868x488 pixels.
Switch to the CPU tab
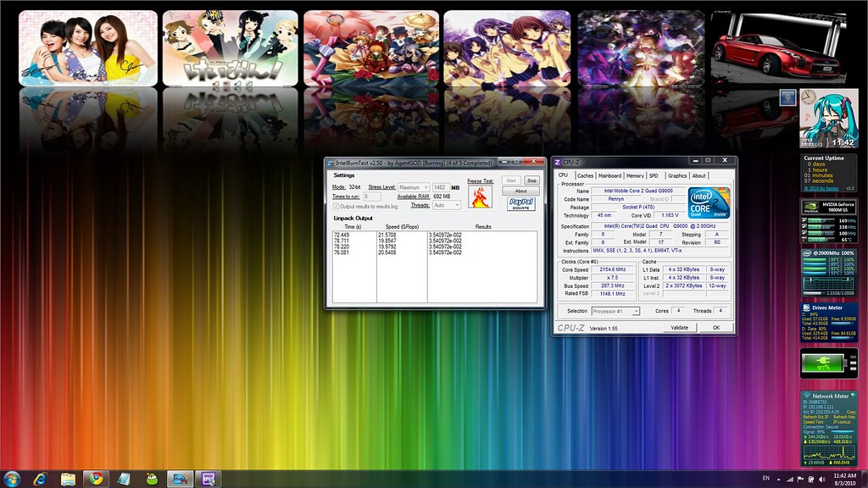(563, 175)
